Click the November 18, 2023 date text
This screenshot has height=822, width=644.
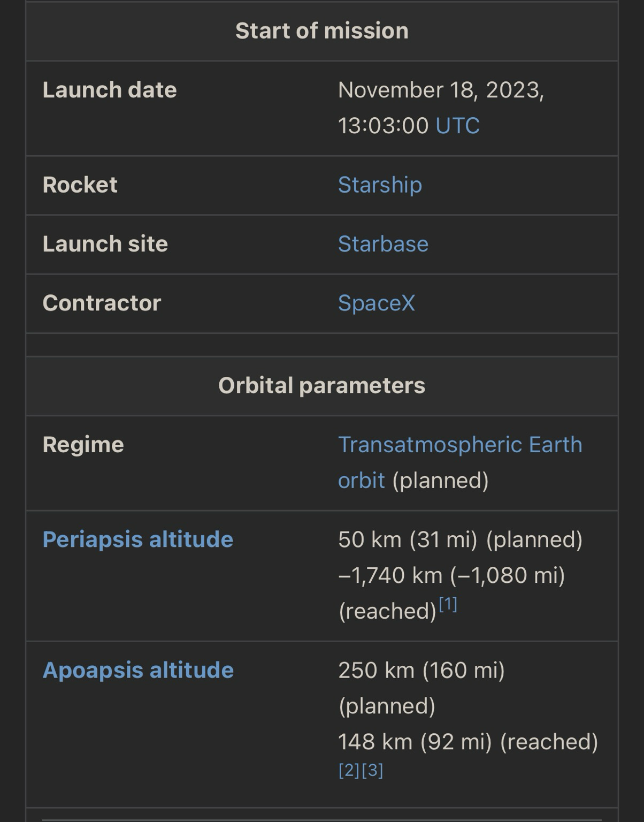tap(441, 90)
